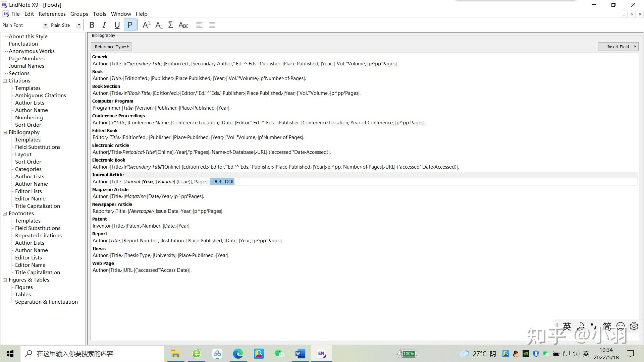Select Field Substitutions under Bibliography
The height and width of the screenshot is (362, 644).
point(38,147)
